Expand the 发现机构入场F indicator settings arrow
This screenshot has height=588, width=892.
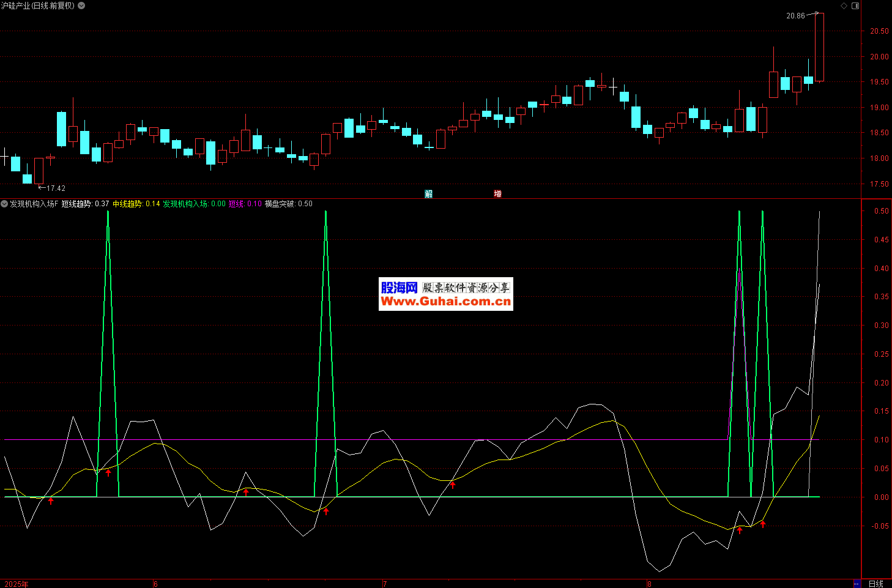[x=4, y=204]
